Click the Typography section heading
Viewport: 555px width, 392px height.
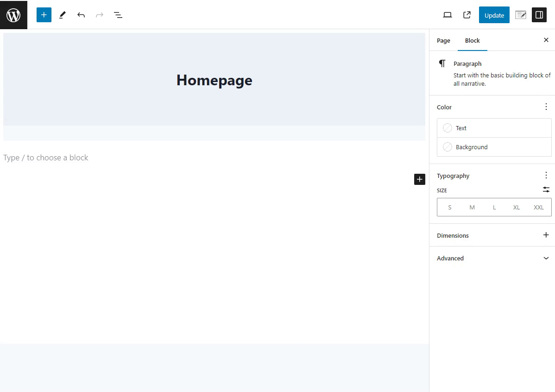coord(453,176)
